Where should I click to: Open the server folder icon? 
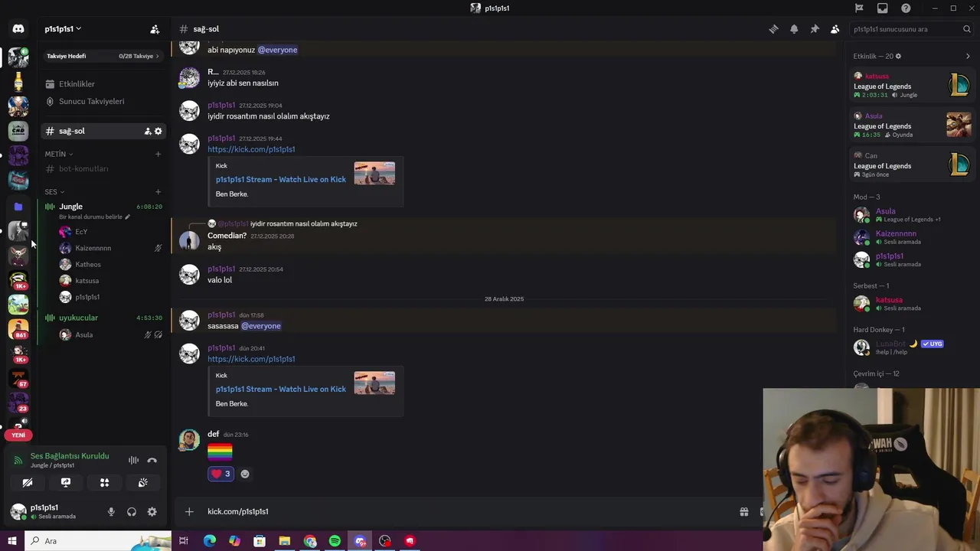18,206
